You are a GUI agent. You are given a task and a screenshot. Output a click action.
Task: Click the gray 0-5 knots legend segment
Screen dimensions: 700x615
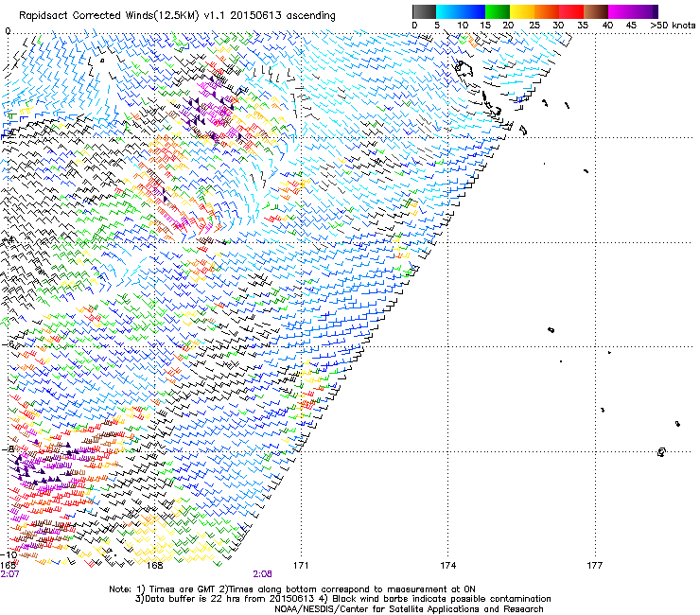tap(424, 11)
